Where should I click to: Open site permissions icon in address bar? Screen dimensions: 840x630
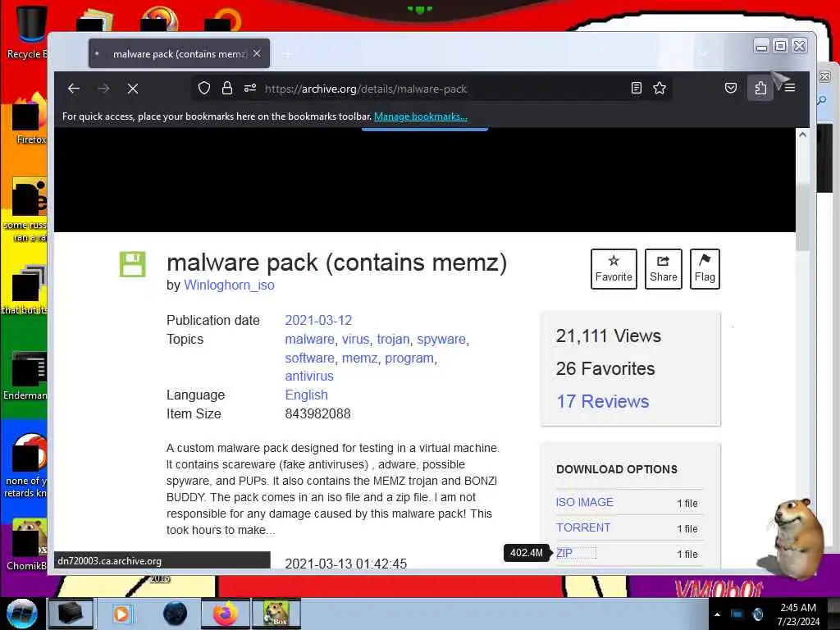(250, 89)
